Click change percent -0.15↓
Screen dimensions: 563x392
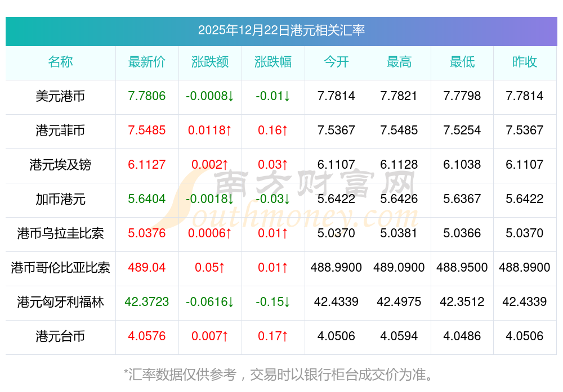coord(273,301)
